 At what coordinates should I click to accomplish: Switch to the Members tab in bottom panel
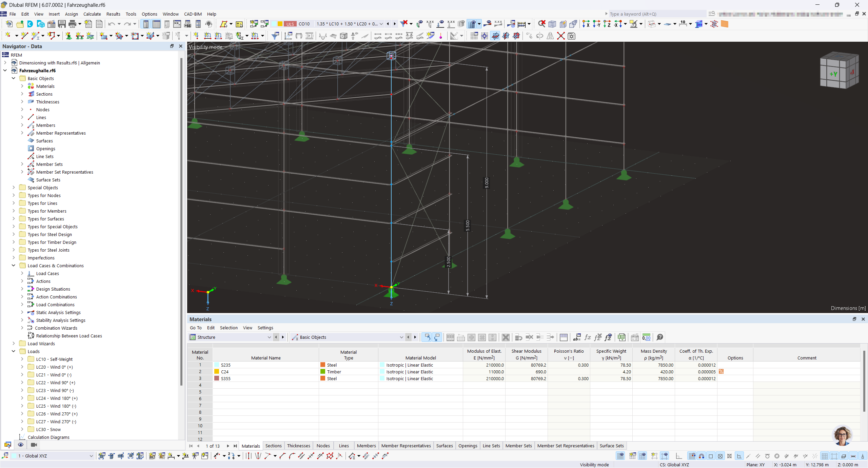366,446
